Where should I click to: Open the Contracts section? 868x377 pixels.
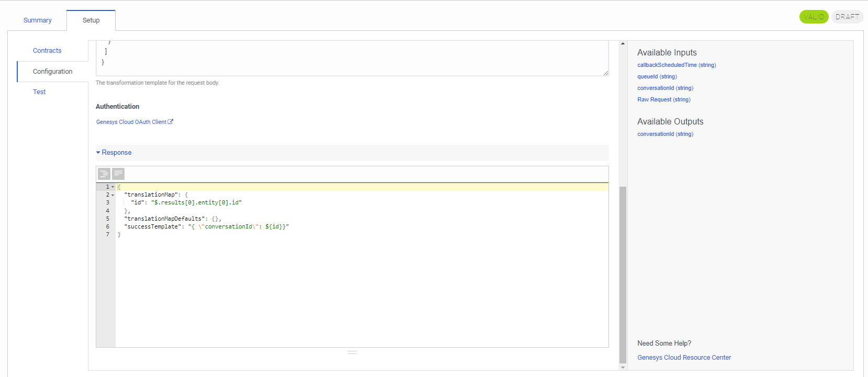pos(47,51)
